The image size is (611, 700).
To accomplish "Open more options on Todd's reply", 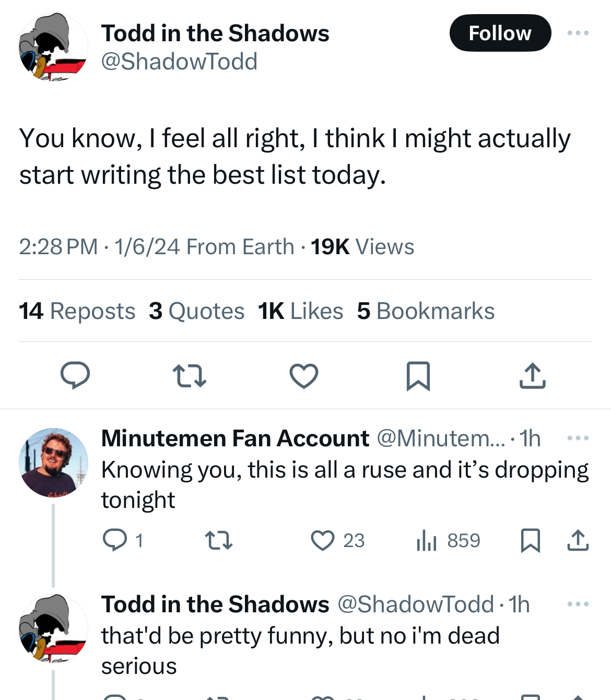I will 578,604.
